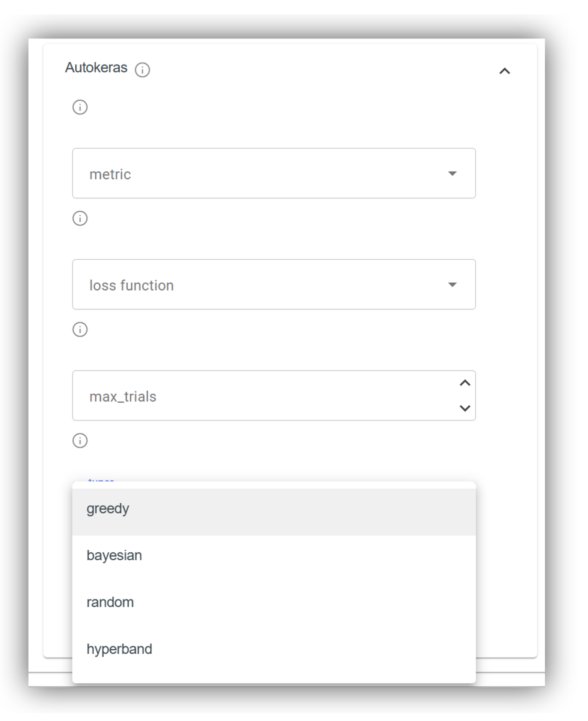Click the loss function dropdown arrow

pos(452,284)
